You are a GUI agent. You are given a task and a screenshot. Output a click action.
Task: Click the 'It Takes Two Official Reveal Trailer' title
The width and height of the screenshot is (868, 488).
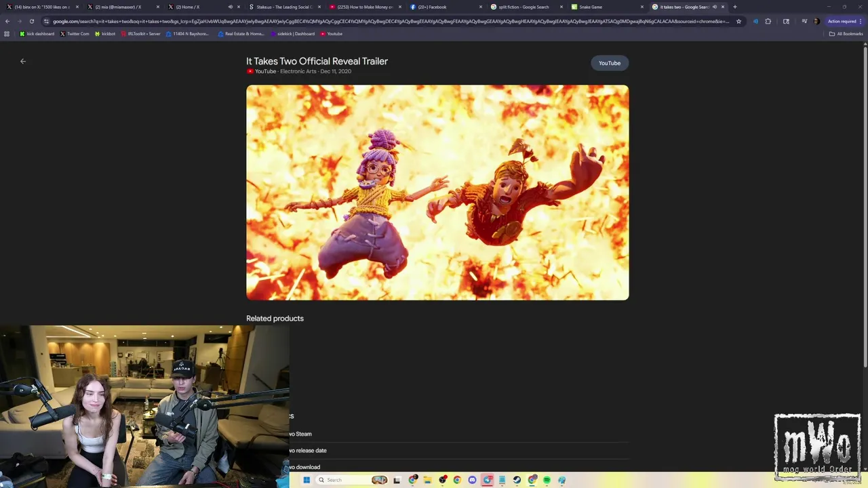(317, 61)
